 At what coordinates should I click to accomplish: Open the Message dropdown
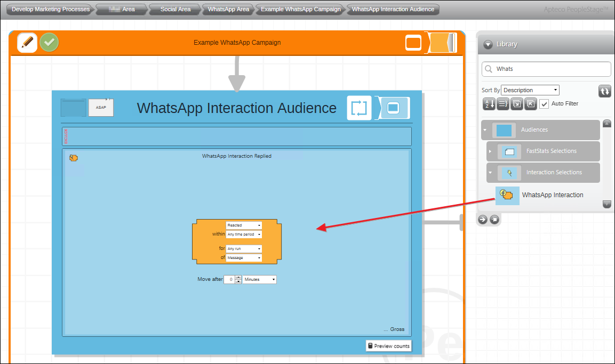click(244, 258)
